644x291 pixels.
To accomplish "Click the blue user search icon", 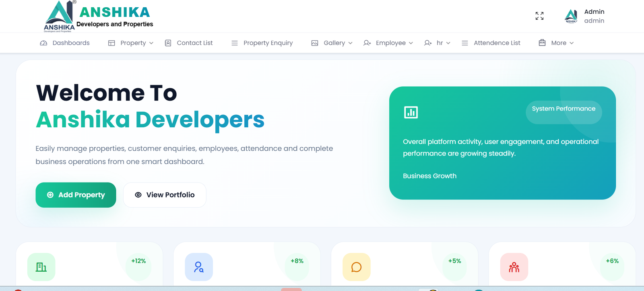I will coord(199,267).
